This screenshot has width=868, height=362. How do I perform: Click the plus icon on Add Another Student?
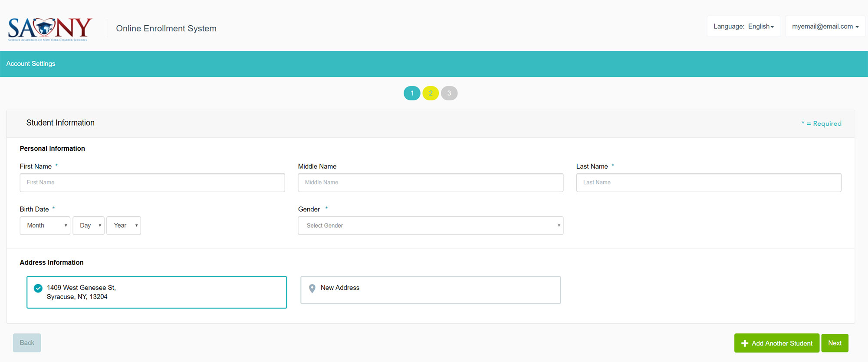[x=745, y=343]
